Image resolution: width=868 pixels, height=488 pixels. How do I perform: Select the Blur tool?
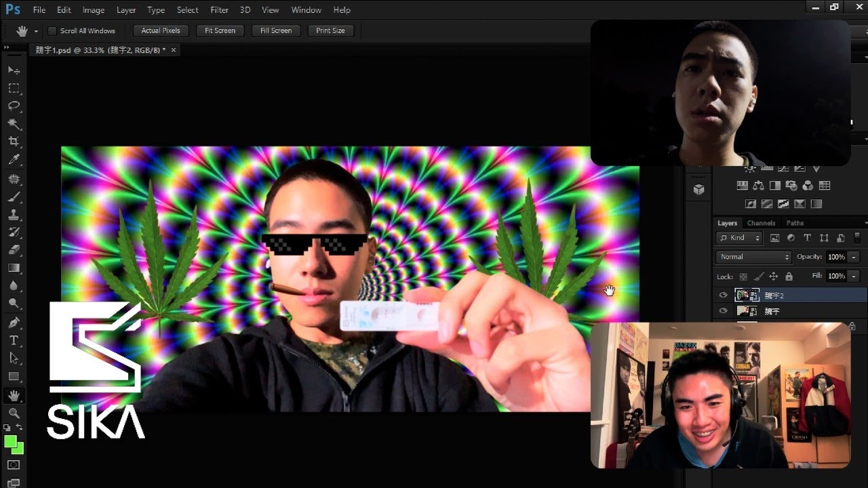[14, 286]
